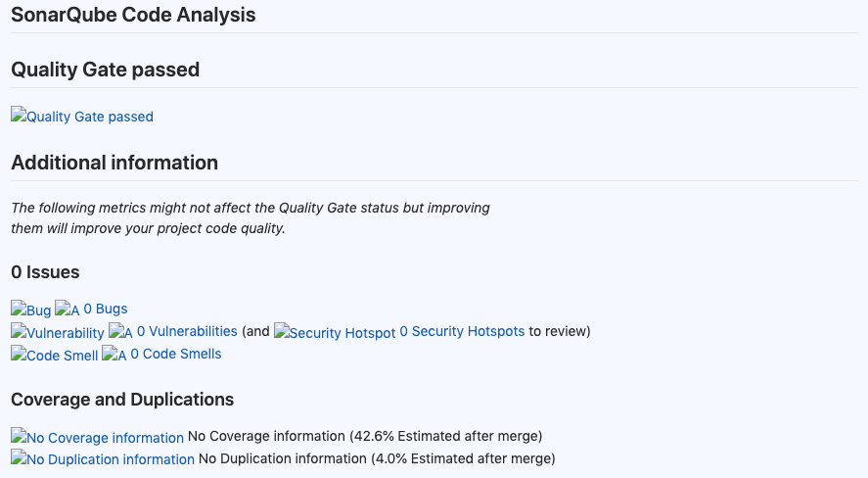Open the 0 Bugs link
Screen dimensions: 868x478
[106, 309]
